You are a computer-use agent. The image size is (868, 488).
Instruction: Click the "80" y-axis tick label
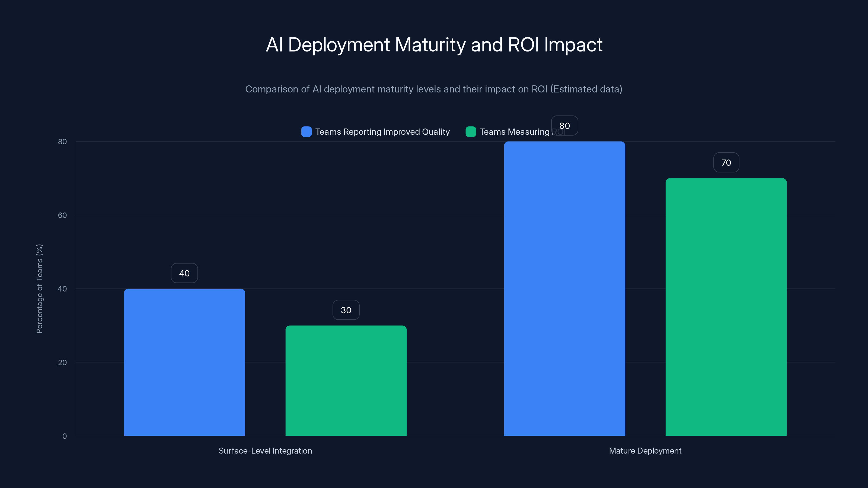click(62, 141)
